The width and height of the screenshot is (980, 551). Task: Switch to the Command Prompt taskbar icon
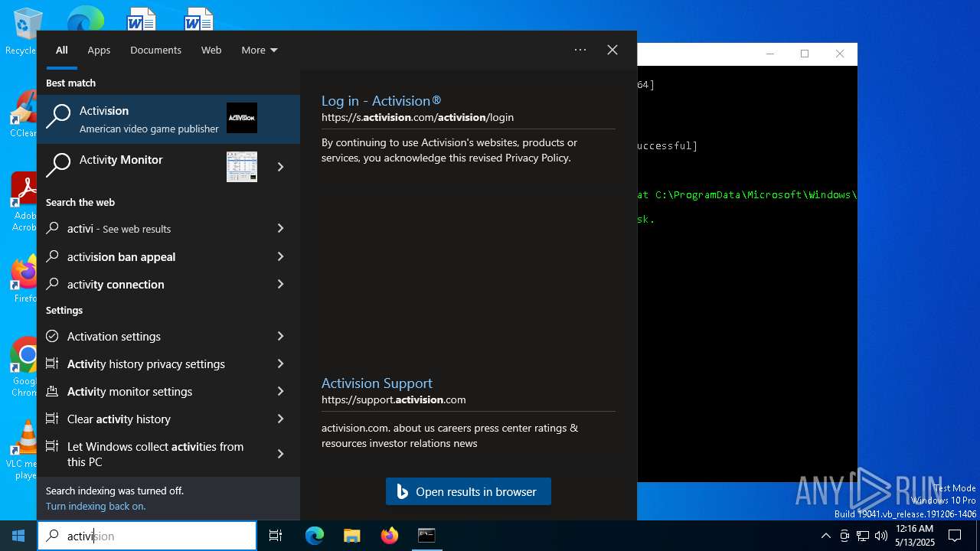426,536
